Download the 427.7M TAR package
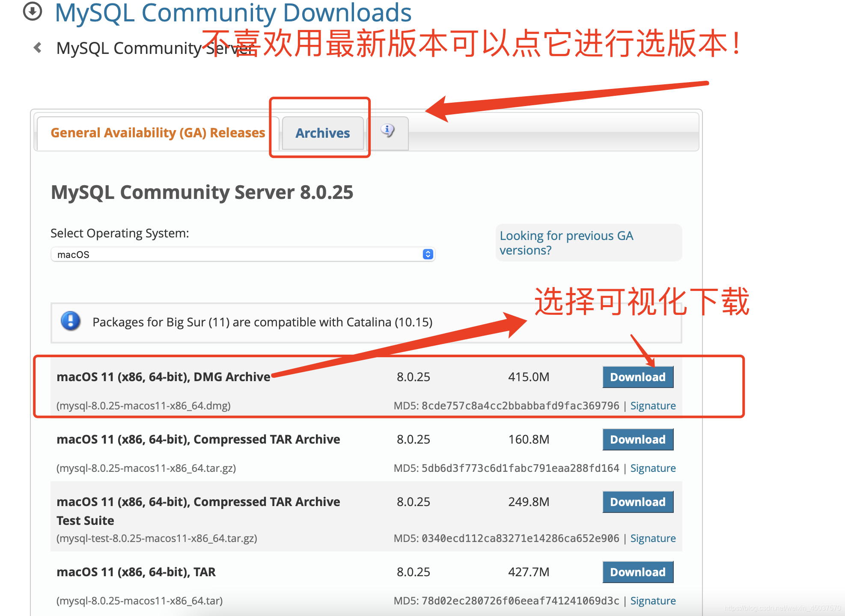 (x=638, y=572)
